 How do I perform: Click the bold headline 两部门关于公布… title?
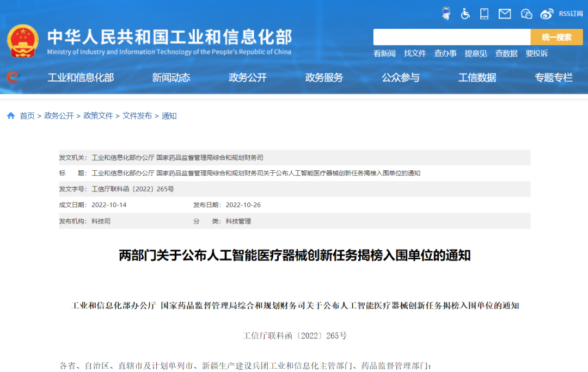tap(295, 256)
